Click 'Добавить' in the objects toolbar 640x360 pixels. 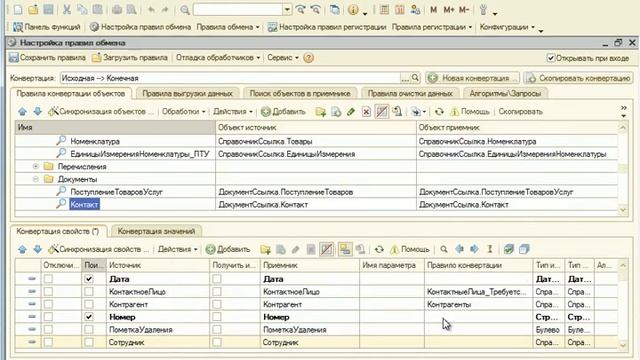pyautogui.click(x=283, y=111)
